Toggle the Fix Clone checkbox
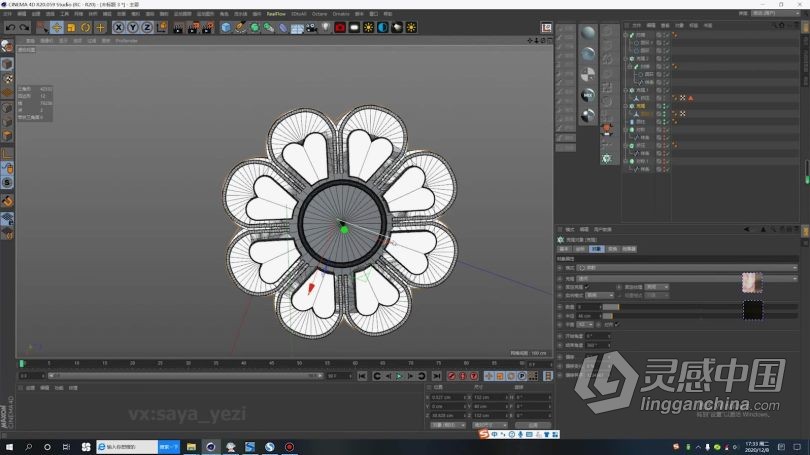The width and height of the screenshot is (810, 455). point(587,287)
